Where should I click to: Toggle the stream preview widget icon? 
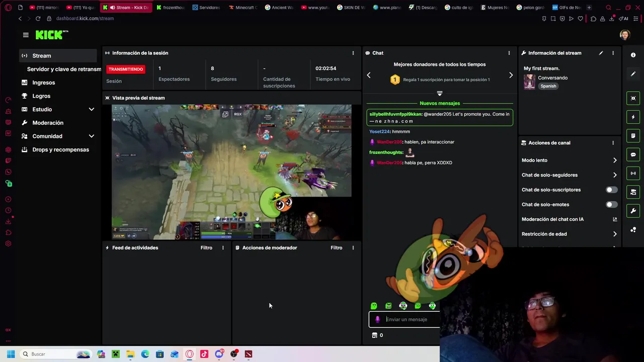[633, 98]
